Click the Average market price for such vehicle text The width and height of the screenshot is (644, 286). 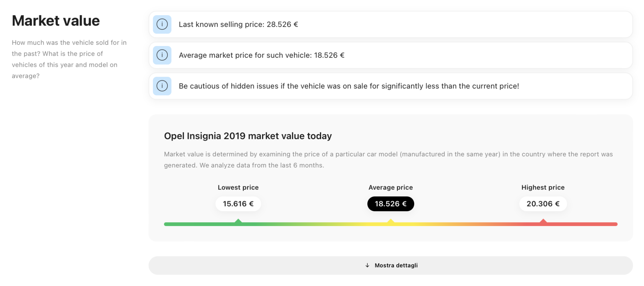(261, 55)
